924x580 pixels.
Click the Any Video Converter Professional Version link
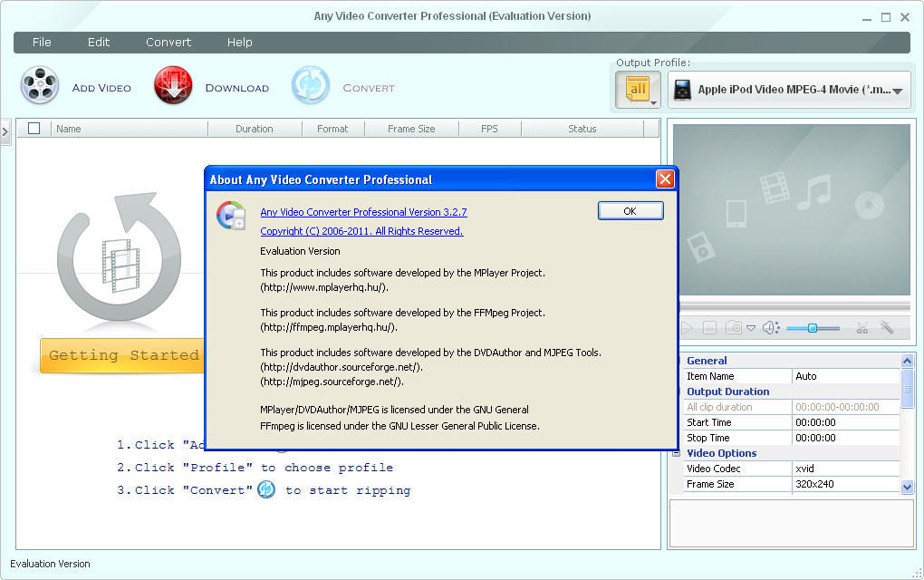363,212
